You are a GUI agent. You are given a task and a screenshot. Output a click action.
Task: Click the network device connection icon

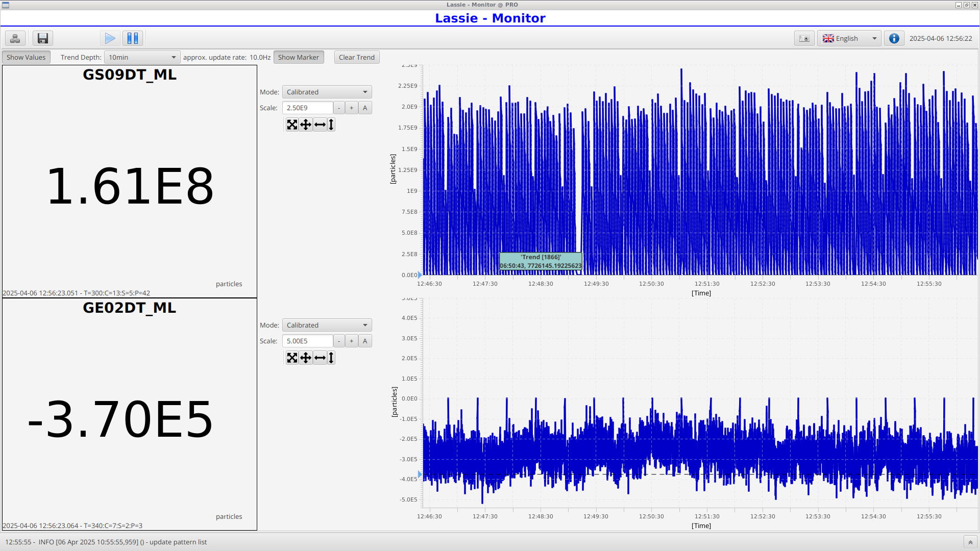tap(15, 38)
